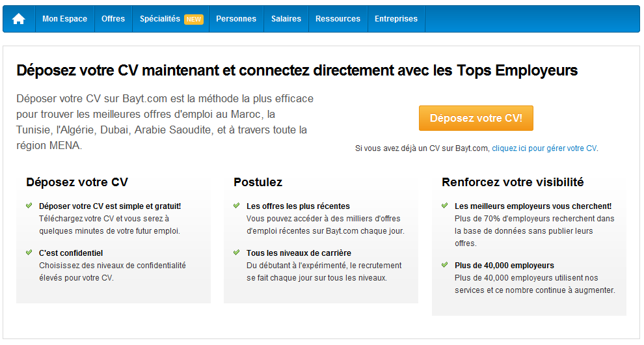Click the Les offres les plus récentes title
The image size is (644, 345).
(x=298, y=206)
